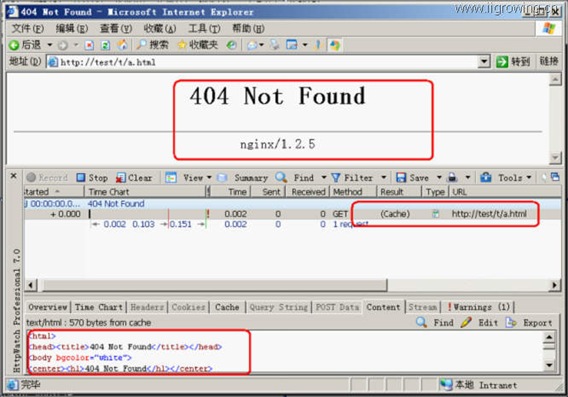This screenshot has width=568, height=397.
Task: Expand the Back button history dropdown
Action: pyautogui.click(x=50, y=45)
